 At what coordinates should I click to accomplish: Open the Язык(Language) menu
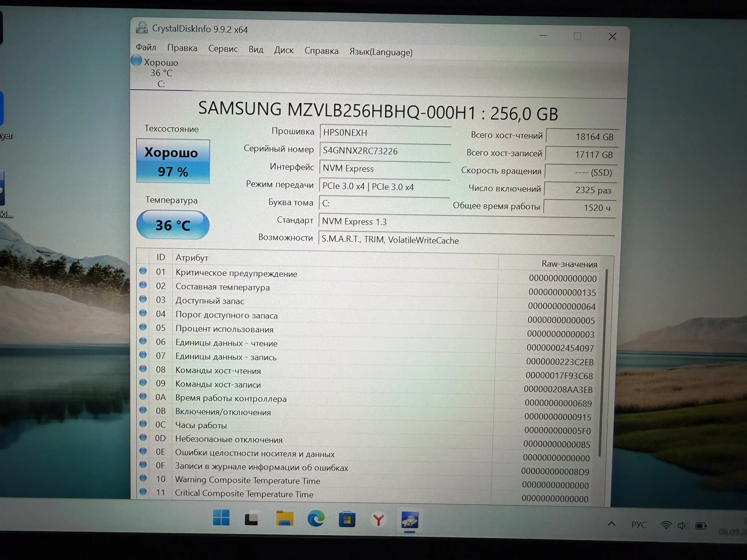point(381,52)
